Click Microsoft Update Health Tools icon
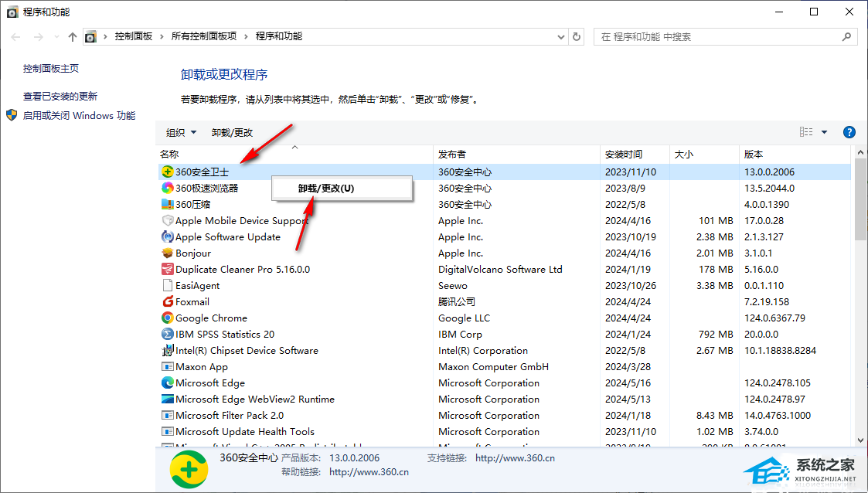This screenshot has width=868, height=493. (x=167, y=432)
